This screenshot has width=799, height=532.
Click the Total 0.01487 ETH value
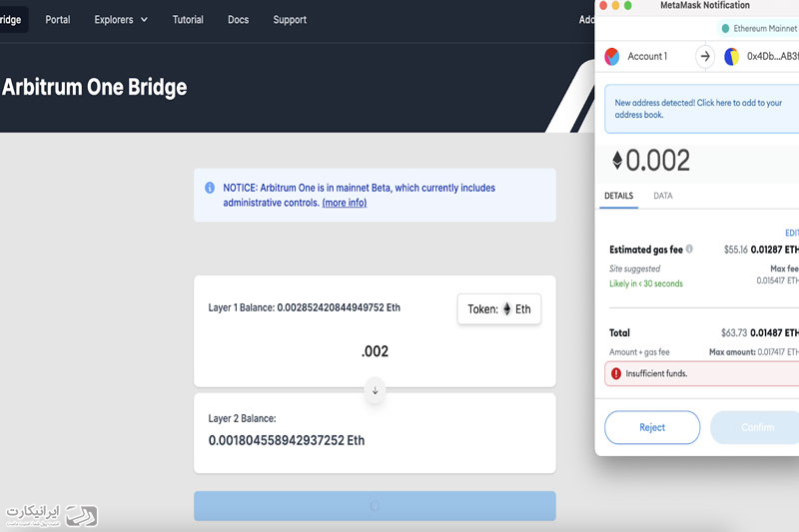pyautogui.click(x=774, y=333)
